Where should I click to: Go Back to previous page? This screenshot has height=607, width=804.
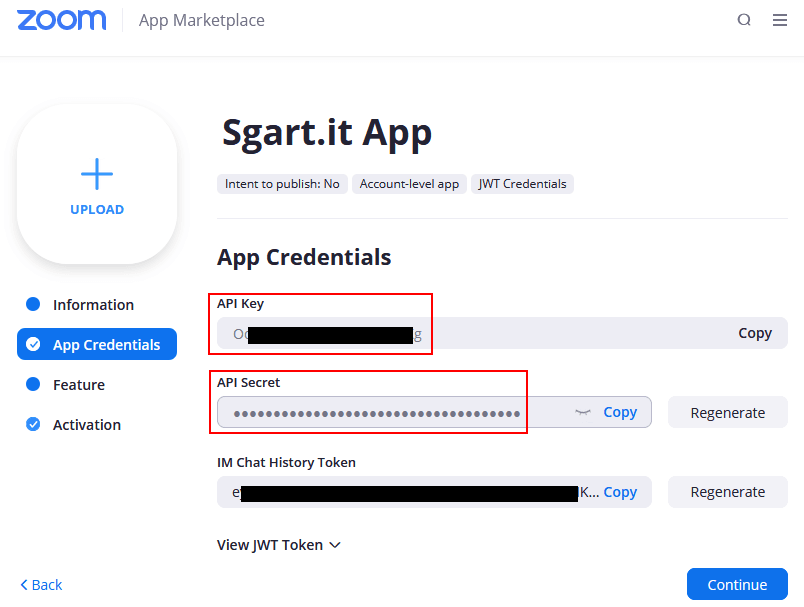coord(41,585)
